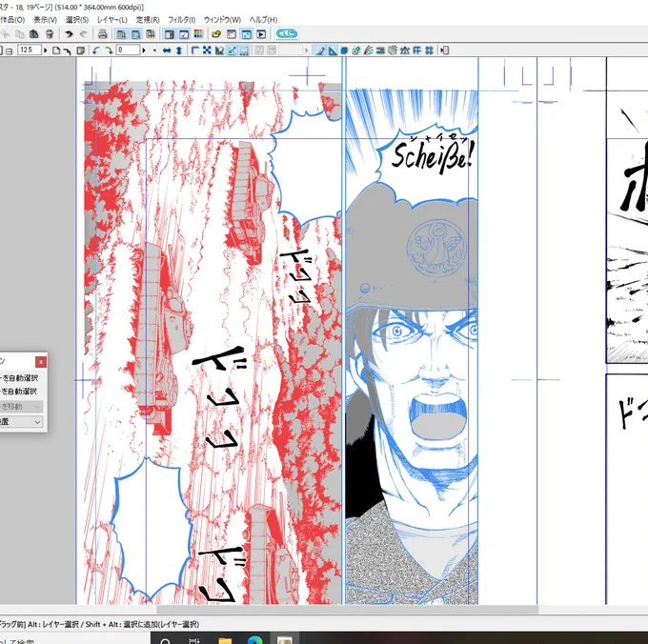
Task: Click the curved speed lines snap icon
Action: 368,50
